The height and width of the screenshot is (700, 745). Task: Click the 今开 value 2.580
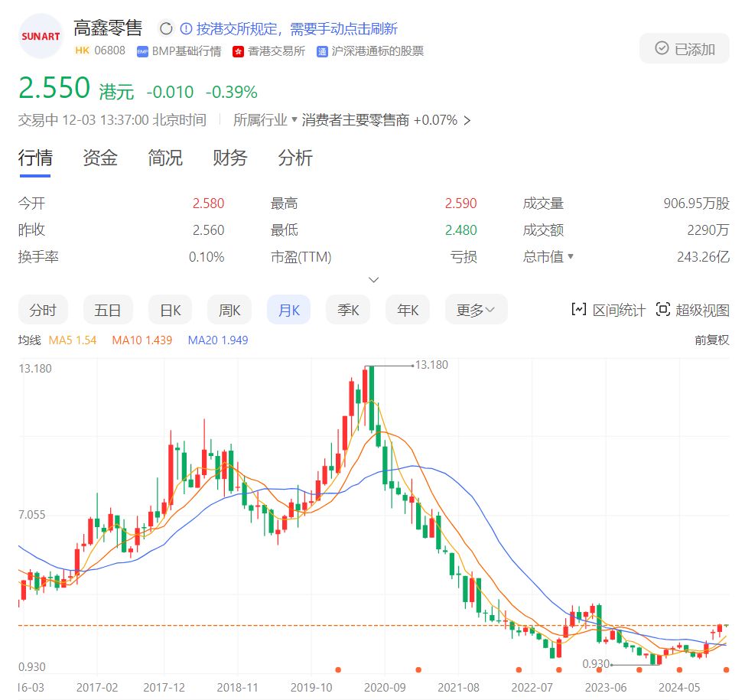[x=208, y=203]
